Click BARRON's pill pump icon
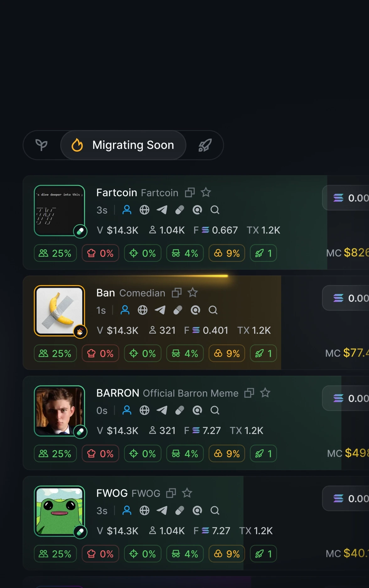 (x=179, y=410)
